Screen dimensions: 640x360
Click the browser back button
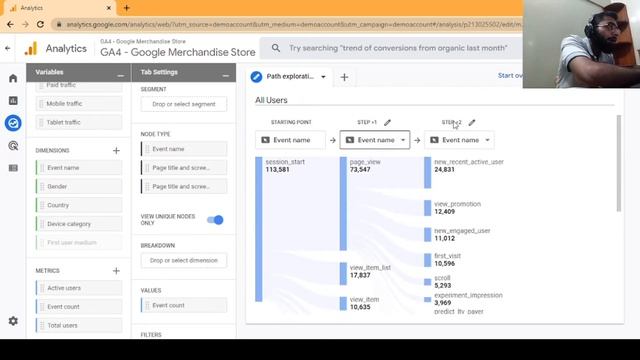click(x=10, y=24)
